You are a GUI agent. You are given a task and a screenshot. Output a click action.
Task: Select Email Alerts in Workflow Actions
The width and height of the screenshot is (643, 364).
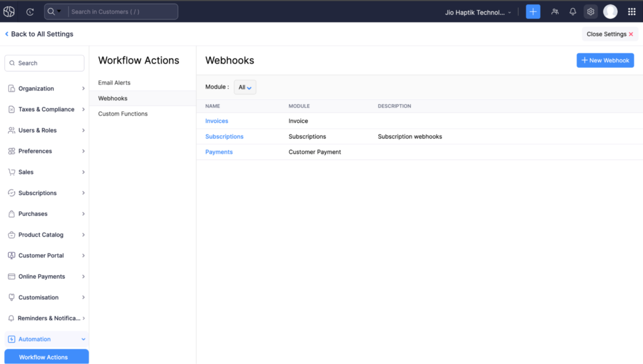114,83
